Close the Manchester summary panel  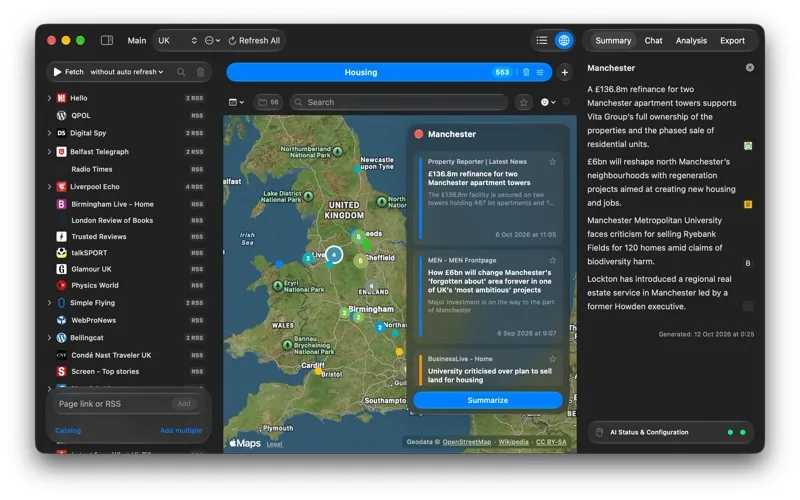[749, 67]
